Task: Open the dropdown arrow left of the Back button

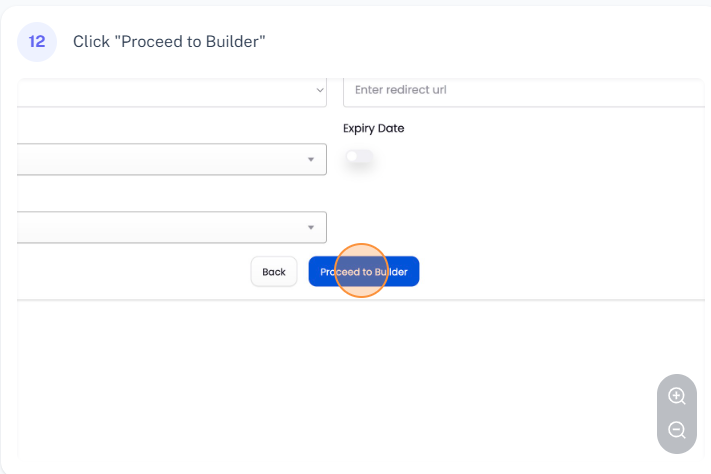Action: tap(311, 227)
